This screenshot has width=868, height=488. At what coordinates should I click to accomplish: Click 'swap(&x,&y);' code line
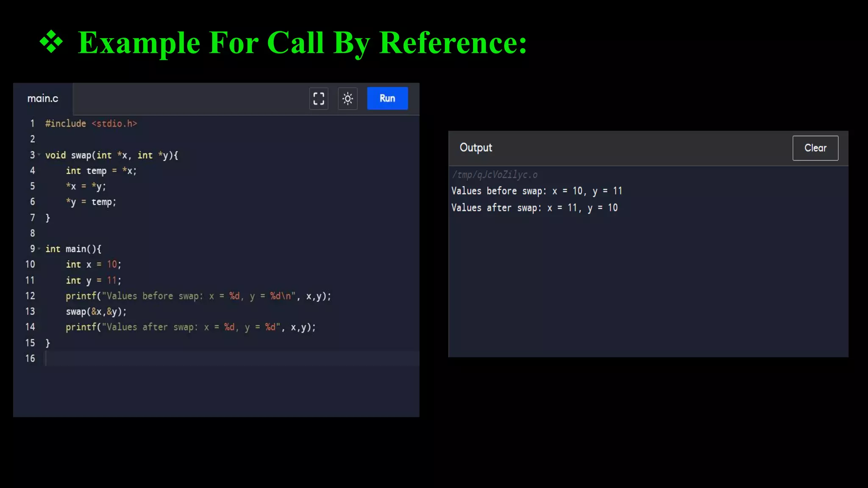point(96,312)
